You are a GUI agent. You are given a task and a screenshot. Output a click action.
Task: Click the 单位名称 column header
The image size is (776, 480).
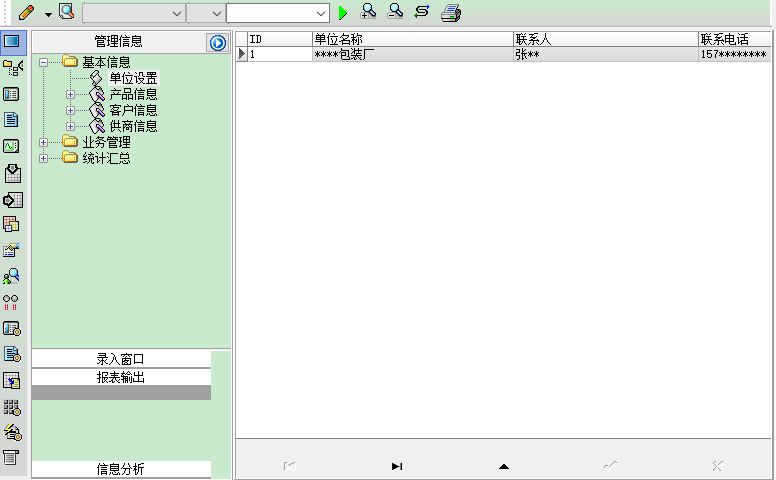click(413, 39)
